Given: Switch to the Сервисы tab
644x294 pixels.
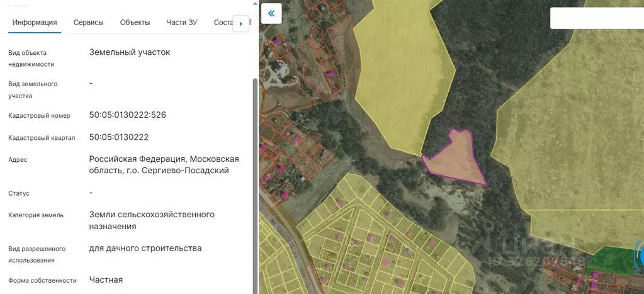Looking at the screenshot, I should (88, 23).
